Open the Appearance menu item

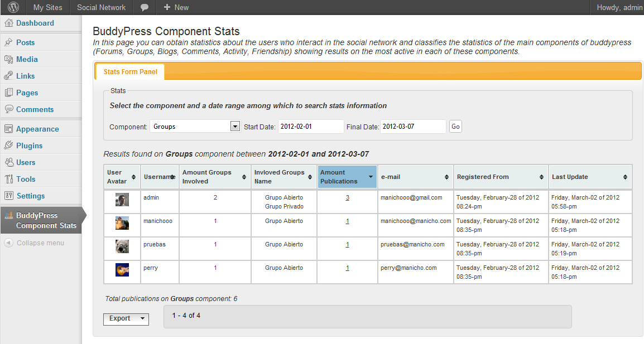point(37,129)
